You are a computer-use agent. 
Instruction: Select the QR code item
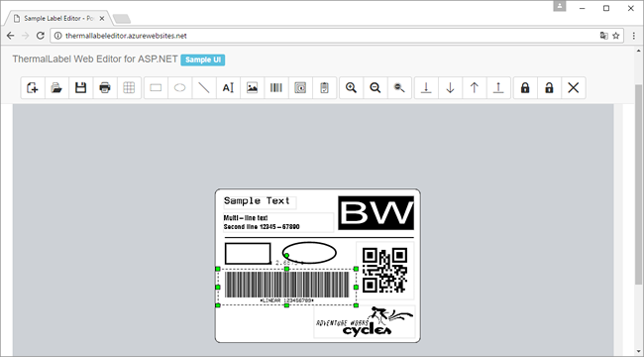click(x=384, y=270)
